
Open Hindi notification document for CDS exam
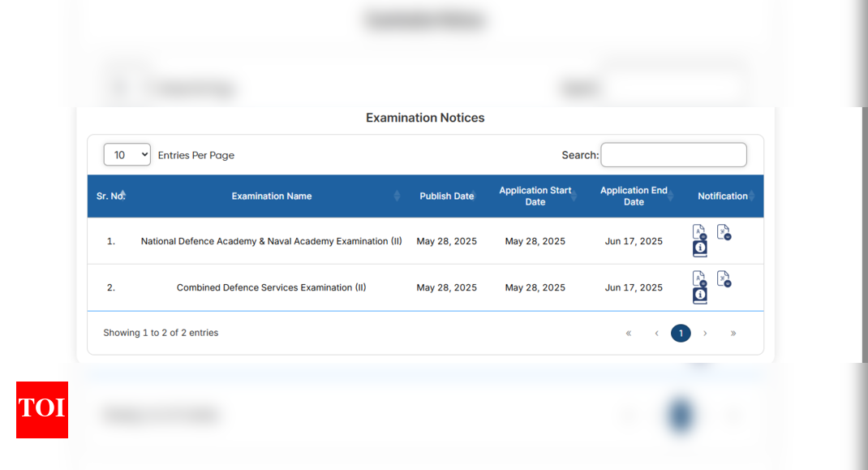[x=724, y=278]
